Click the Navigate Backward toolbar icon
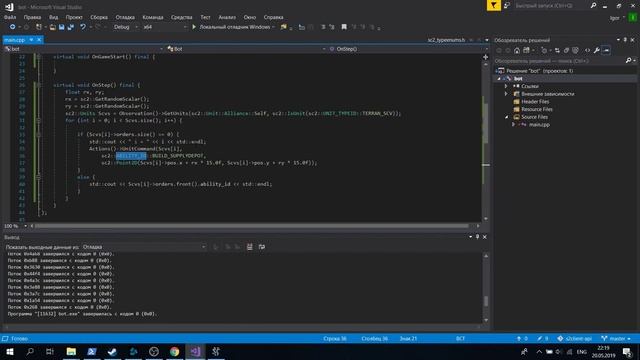The width and height of the screenshot is (640, 360). click(13, 27)
